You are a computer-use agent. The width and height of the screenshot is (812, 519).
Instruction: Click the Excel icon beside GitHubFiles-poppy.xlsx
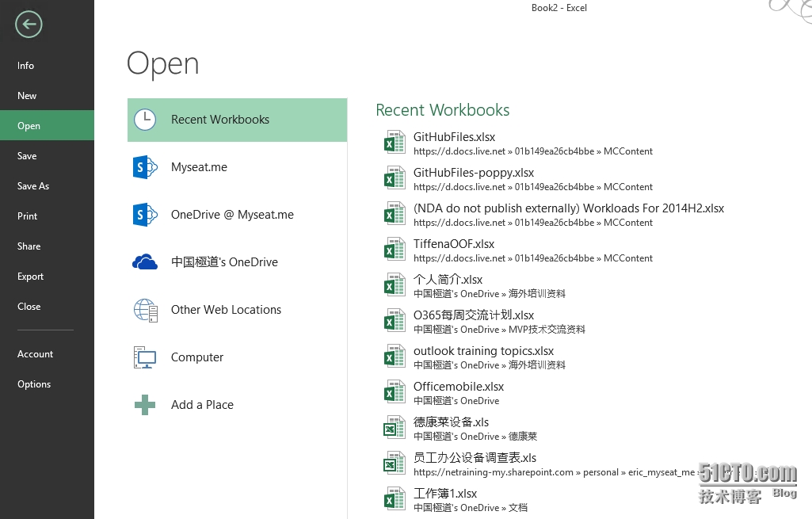tap(395, 178)
